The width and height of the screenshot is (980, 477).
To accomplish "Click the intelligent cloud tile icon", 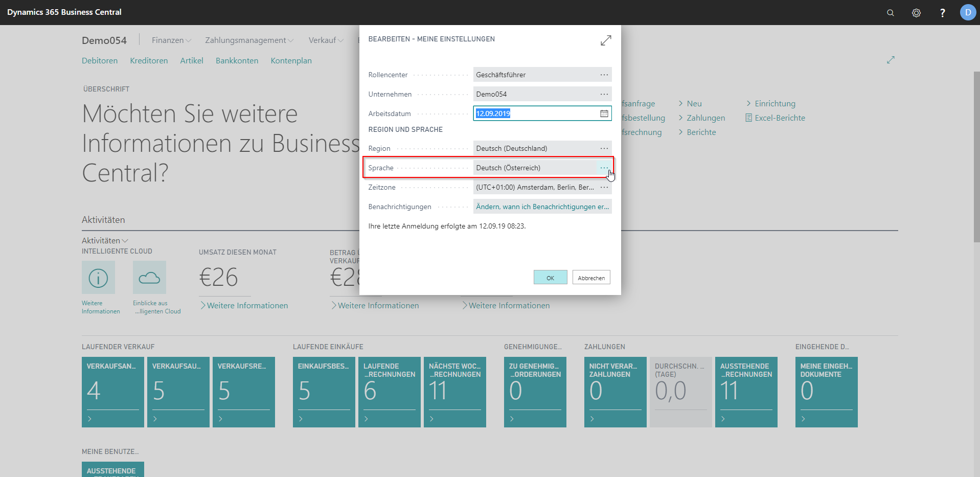I will coord(149,278).
